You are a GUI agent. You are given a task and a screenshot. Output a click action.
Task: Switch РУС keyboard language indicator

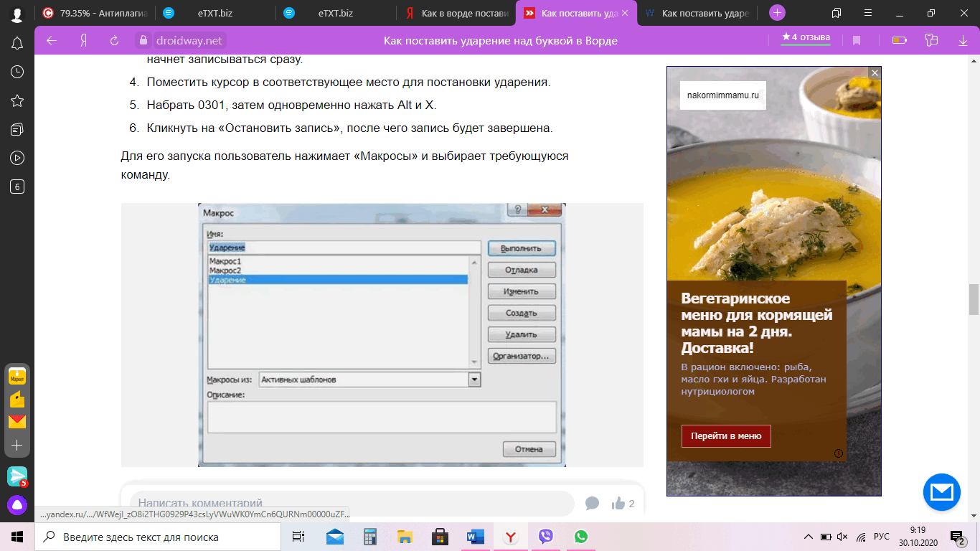[x=882, y=537]
